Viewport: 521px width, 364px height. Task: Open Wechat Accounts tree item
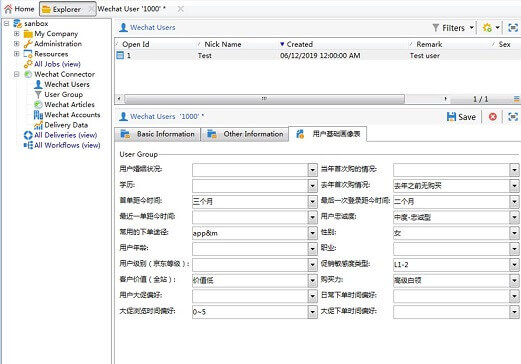pos(72,115)
